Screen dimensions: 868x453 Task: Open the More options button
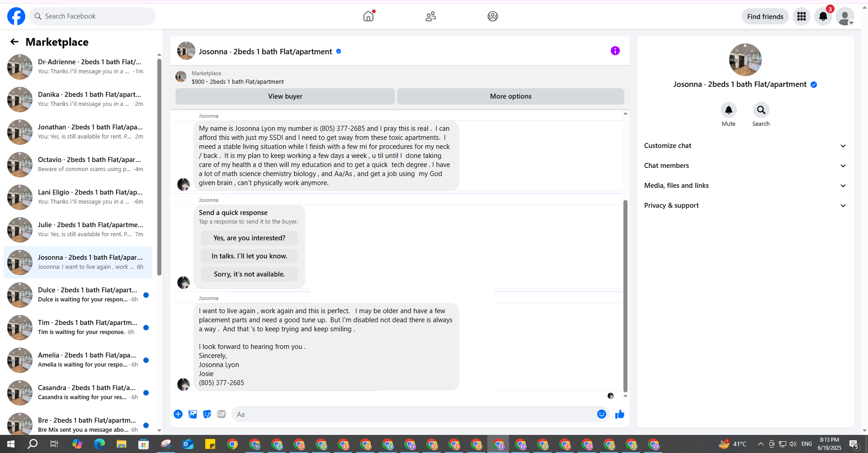click(x=511, y=96)
